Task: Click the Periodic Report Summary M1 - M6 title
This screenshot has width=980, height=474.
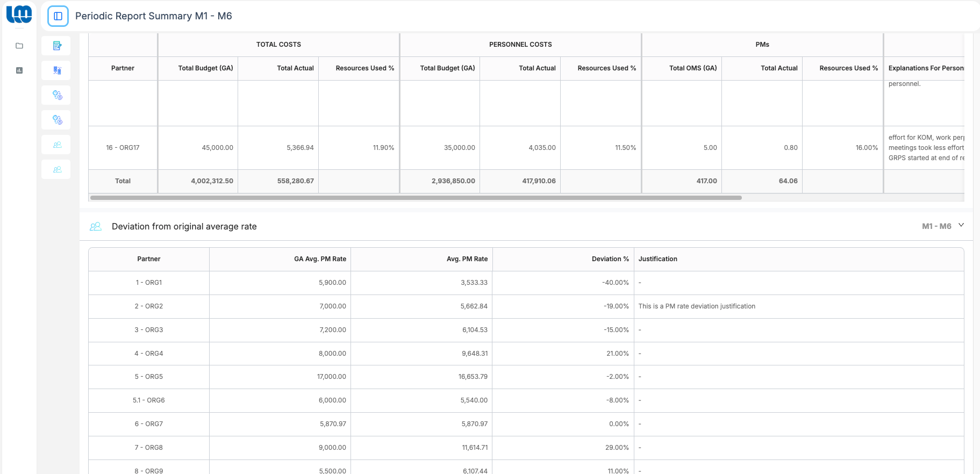Action: point(154,16)
